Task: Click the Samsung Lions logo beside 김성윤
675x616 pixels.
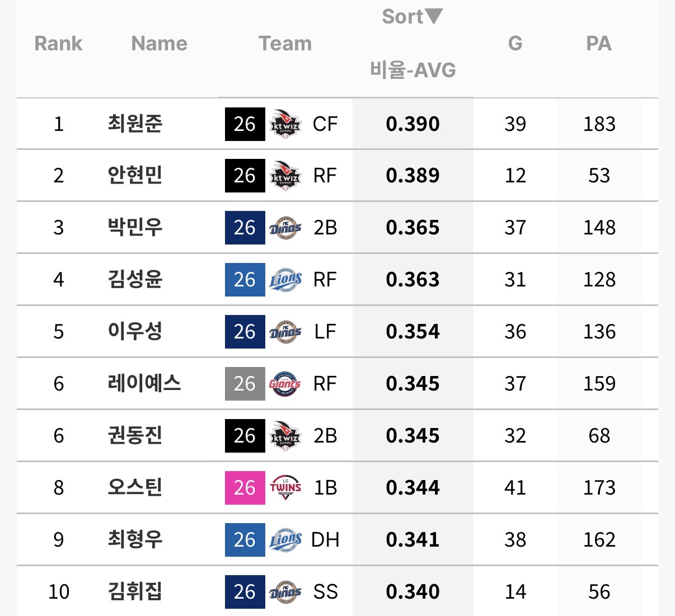Action: [x=285, y=280]
